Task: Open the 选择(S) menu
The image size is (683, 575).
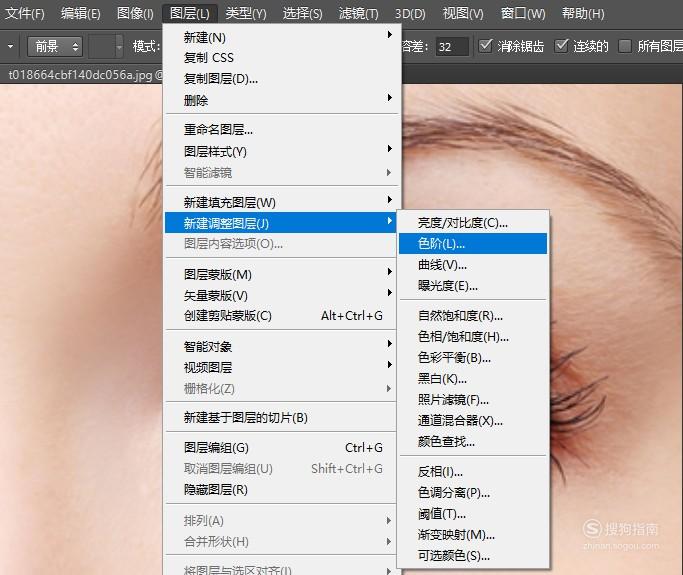Action: pyautogui.click(x=302, y=14)
